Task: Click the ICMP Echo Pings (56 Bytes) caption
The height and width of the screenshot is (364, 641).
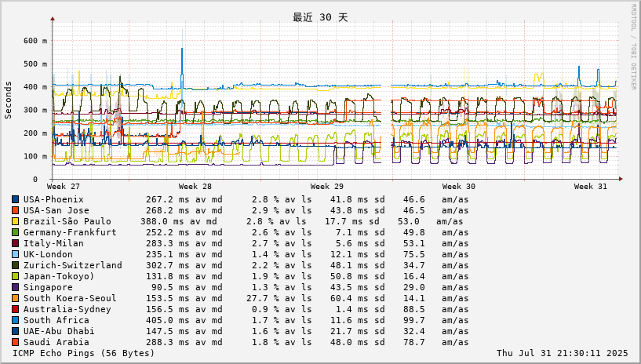Action: [84, 353]
